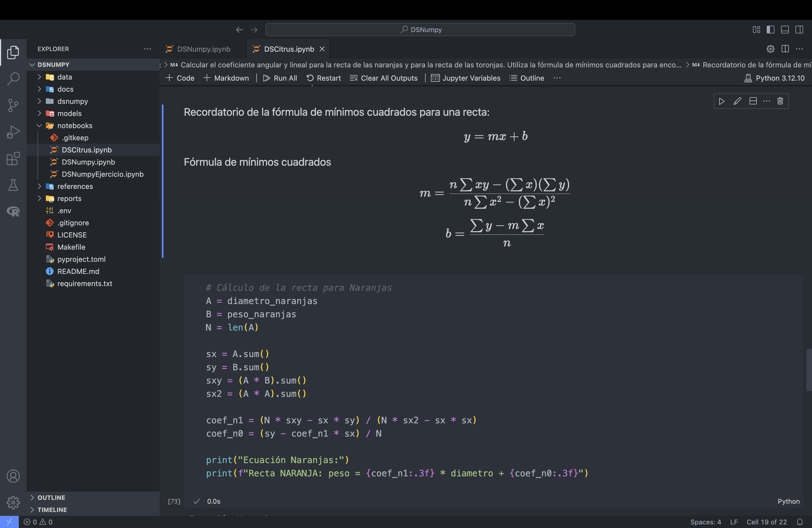Click the notebook vertical scrollbar thumb
812x528 pixels.
coord(809,370)
